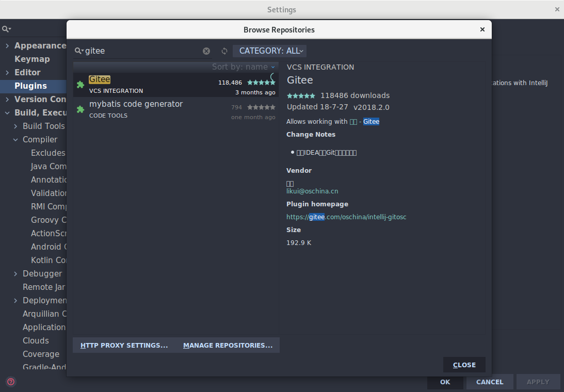Close the Browse Repositories dialog with X

[x=482, y=29]
